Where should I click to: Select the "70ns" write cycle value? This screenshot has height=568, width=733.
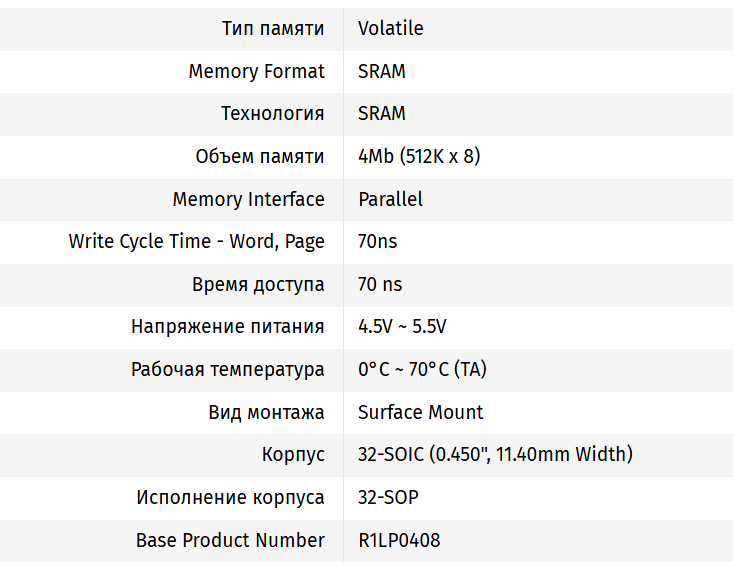pos(377,241)
